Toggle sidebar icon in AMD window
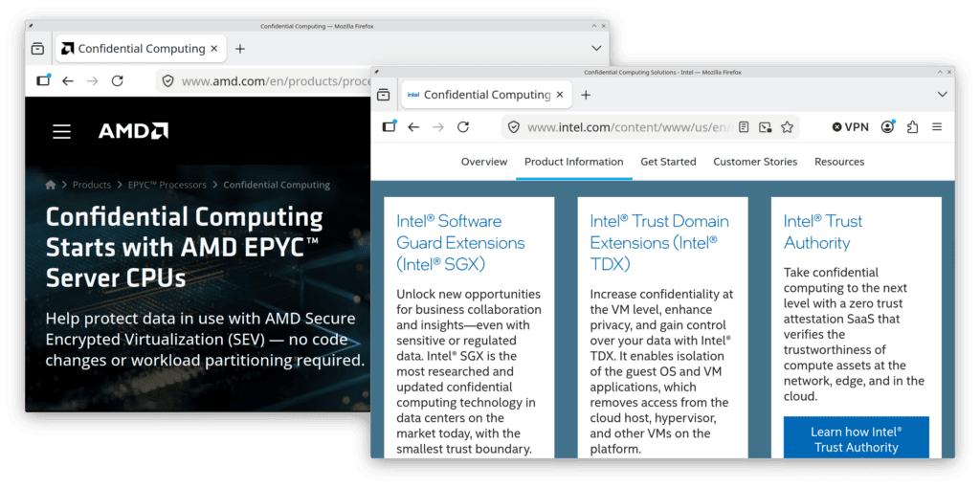980x488 pixels. [43, 80]
